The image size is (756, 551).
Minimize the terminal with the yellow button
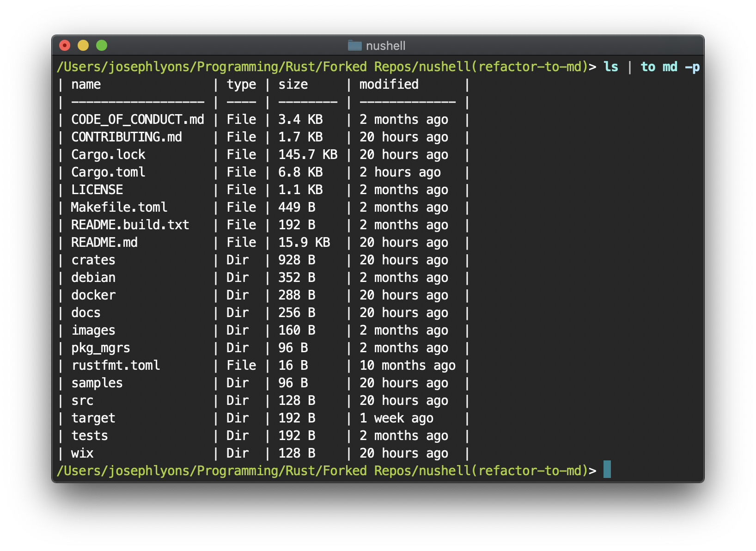83,45
